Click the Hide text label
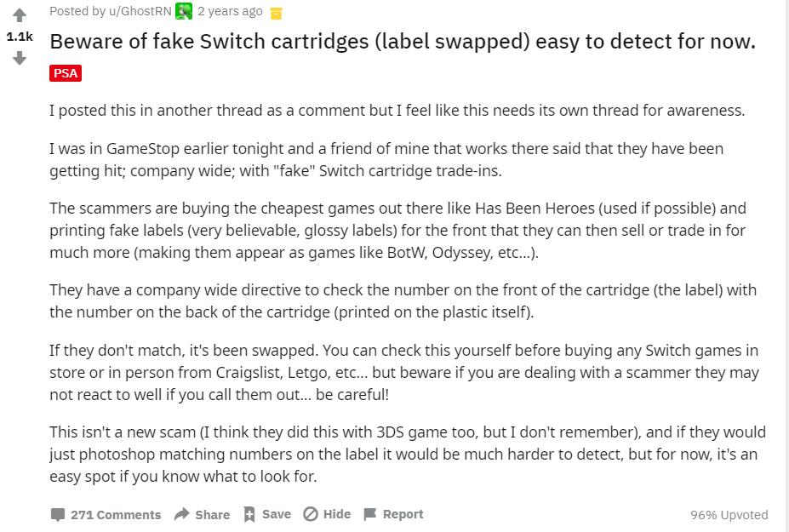Screen dimensions: 789x532 [337, 514]
